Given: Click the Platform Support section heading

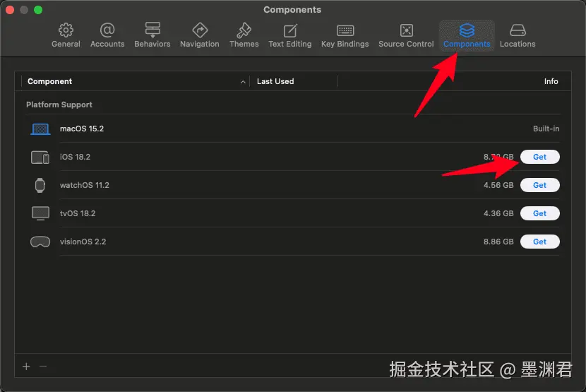Looking at the screenshot, I should pyautogui.click(x=59, y=105).
